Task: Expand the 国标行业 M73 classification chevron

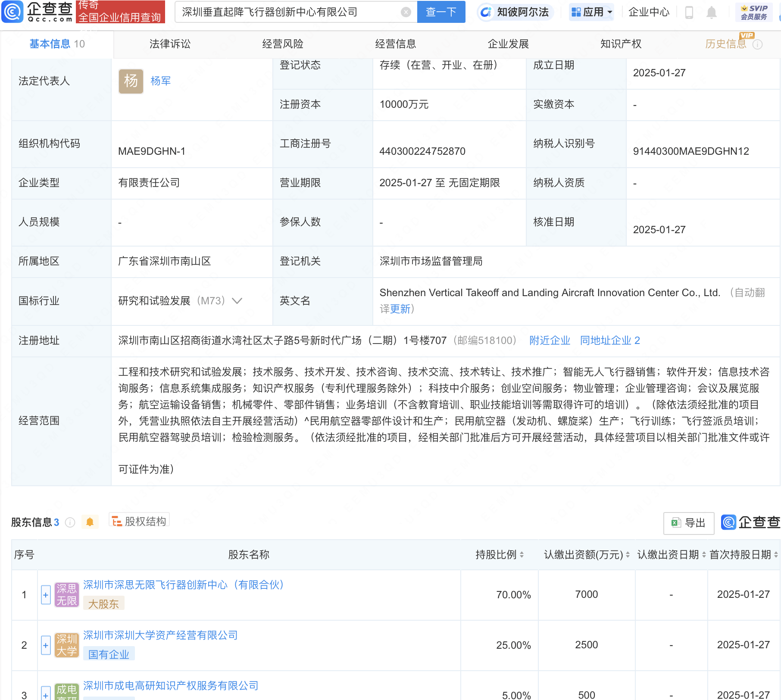Action: 237,301
